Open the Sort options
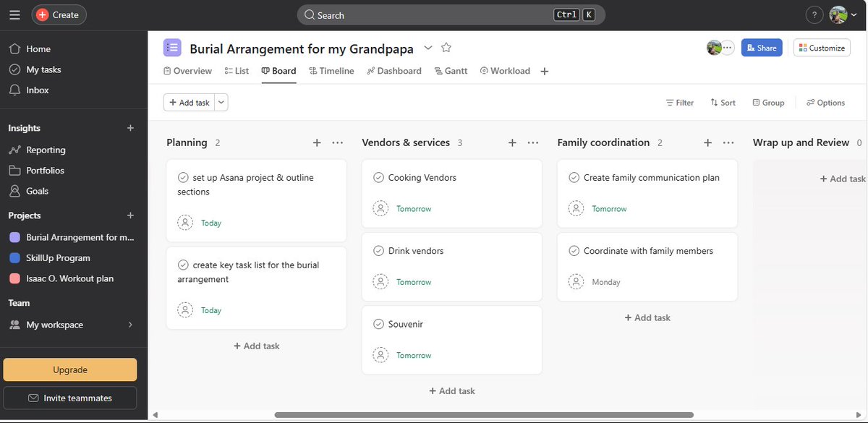 point(723,102)
